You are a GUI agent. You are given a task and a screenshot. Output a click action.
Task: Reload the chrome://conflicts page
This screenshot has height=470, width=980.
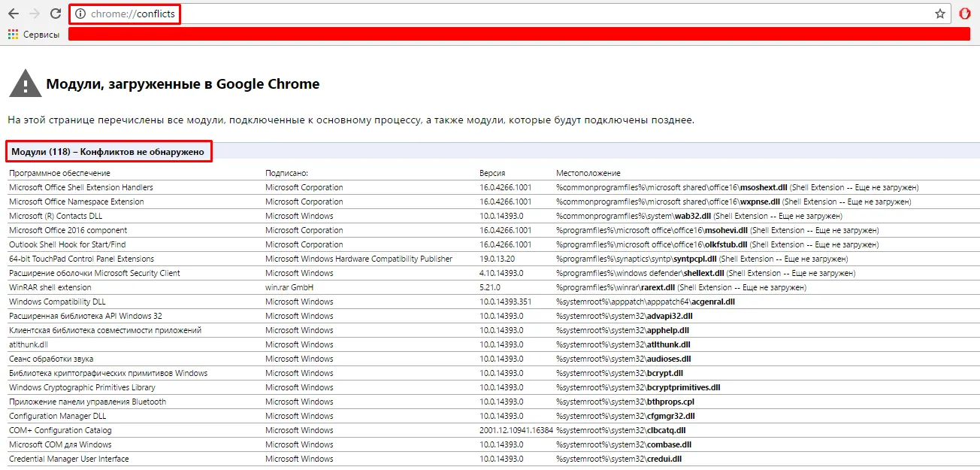click(x=56, y=14)
